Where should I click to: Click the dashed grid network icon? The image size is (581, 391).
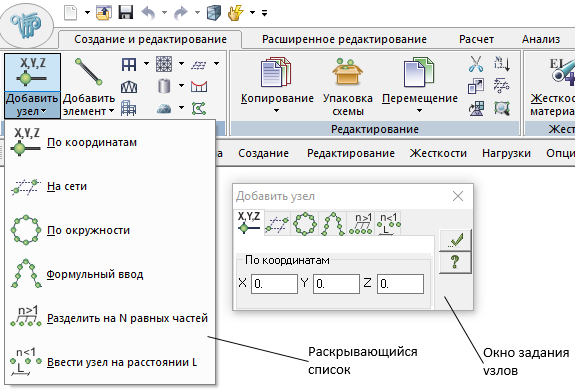199,65
